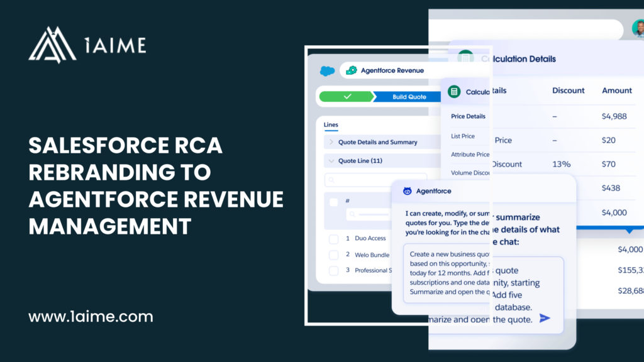This screenshot has height=362, width=644.
Task: Open the www.1aime.com link
Action: pyautogui.click(x=91, y=317)
